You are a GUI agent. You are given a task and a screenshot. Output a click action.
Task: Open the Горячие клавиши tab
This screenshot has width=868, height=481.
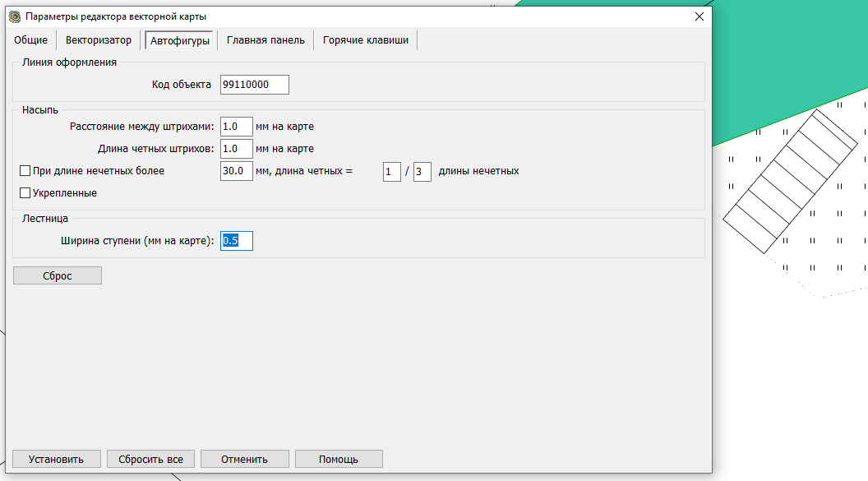click(x=366, y=40)
